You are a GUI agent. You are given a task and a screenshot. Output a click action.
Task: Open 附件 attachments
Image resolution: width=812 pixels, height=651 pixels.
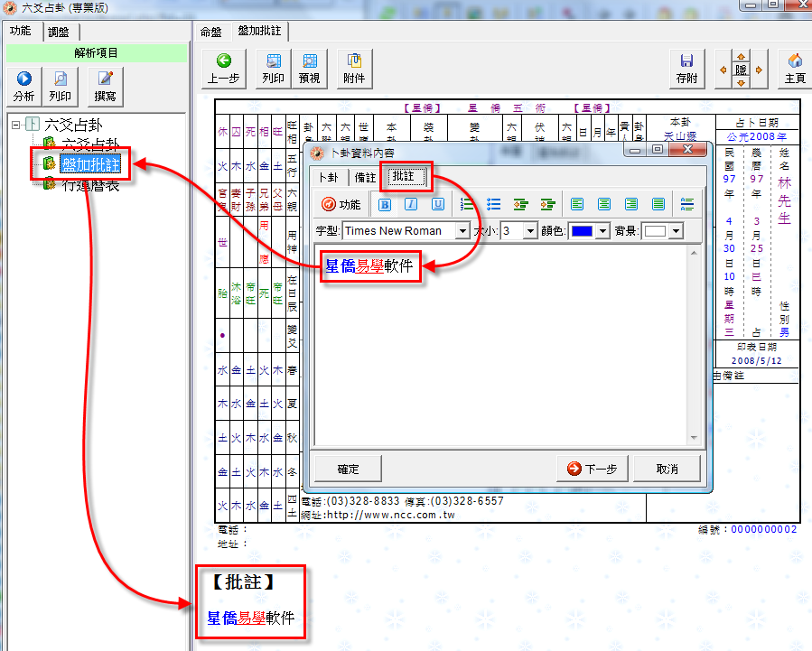click(354, 69)
